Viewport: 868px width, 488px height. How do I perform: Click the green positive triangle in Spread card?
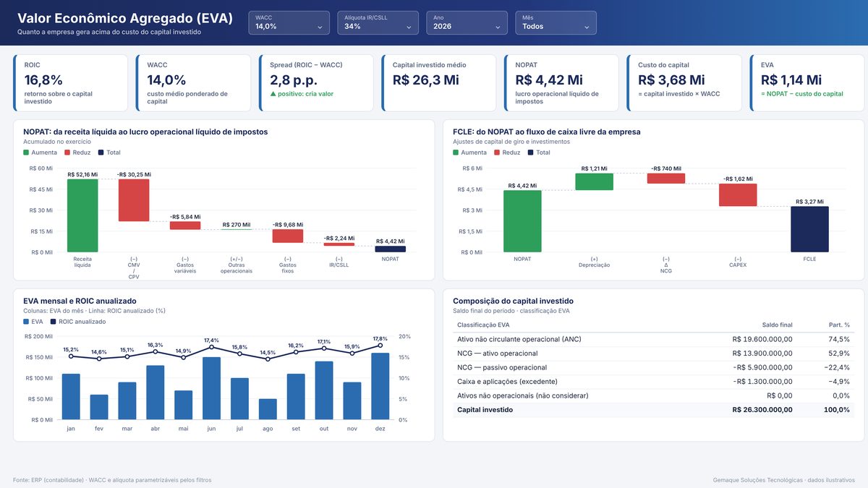click(x=273, y=94)
